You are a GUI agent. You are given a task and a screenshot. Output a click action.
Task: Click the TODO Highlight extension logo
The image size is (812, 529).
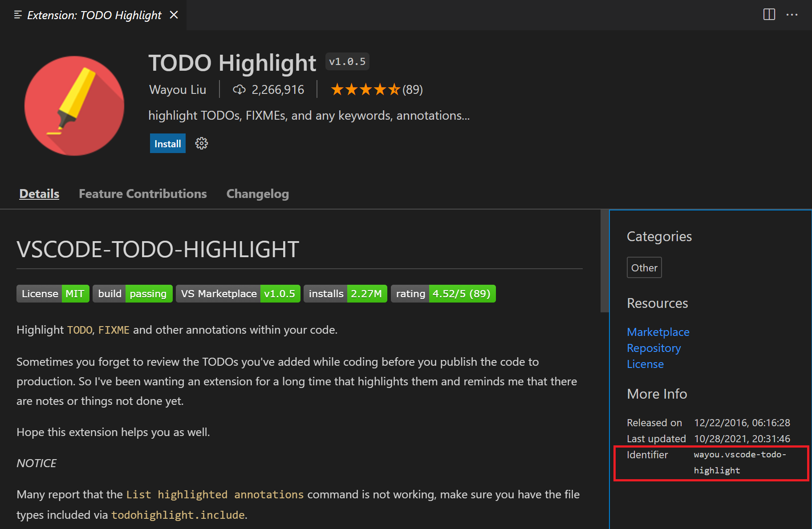(74, 106)
